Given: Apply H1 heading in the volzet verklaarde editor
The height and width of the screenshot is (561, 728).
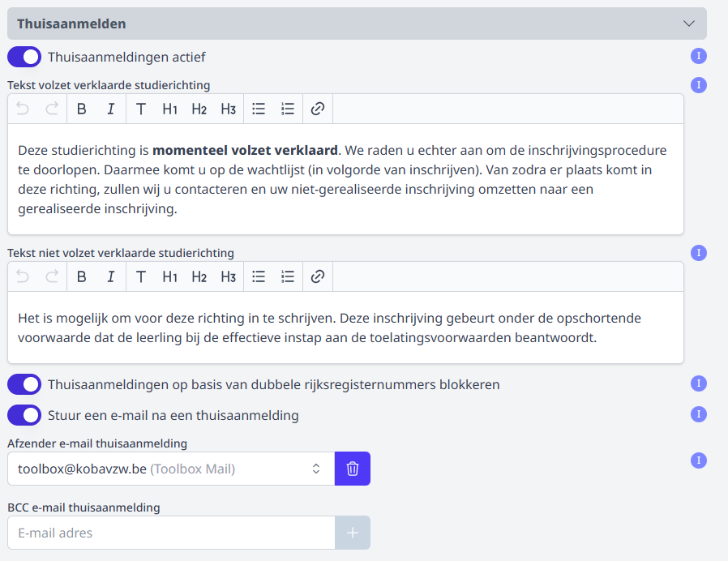Looking at the screenshot, I should pos(169,109).
